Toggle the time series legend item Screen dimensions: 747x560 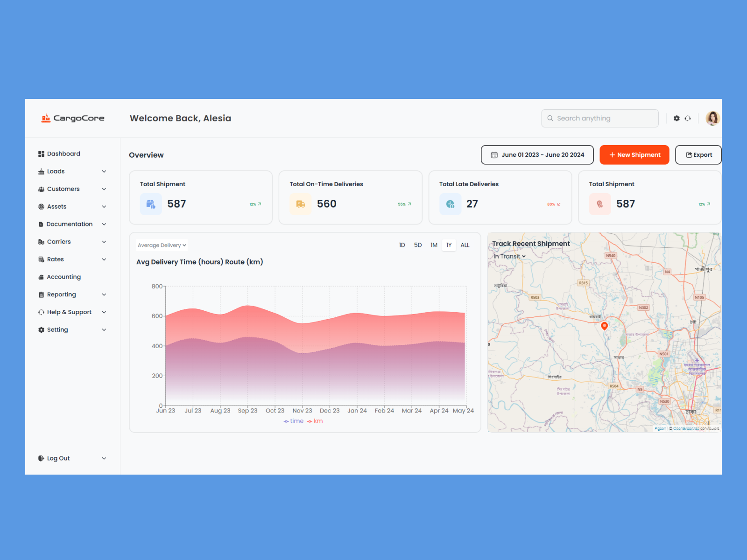pyautogui.click(x=294, y=421)
